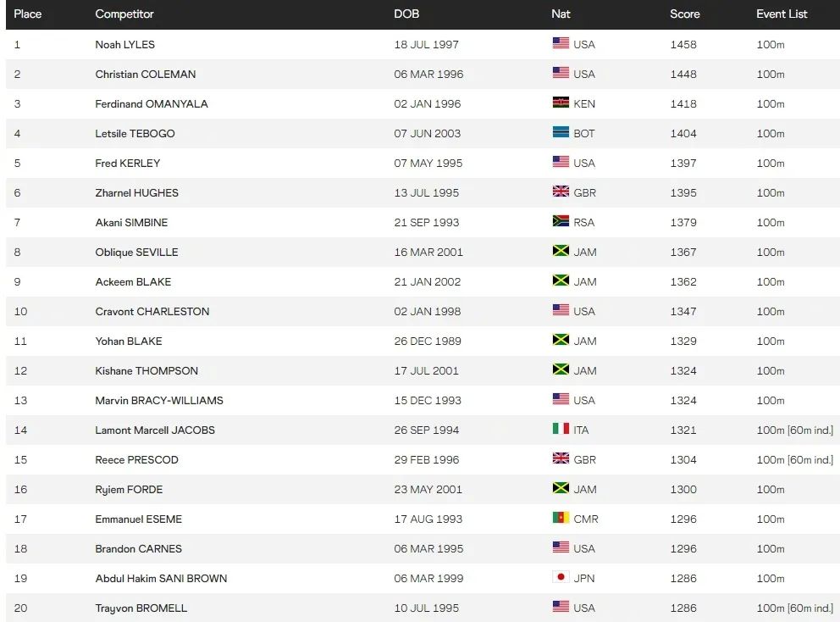Sort by the Place column header

point(28,14)
